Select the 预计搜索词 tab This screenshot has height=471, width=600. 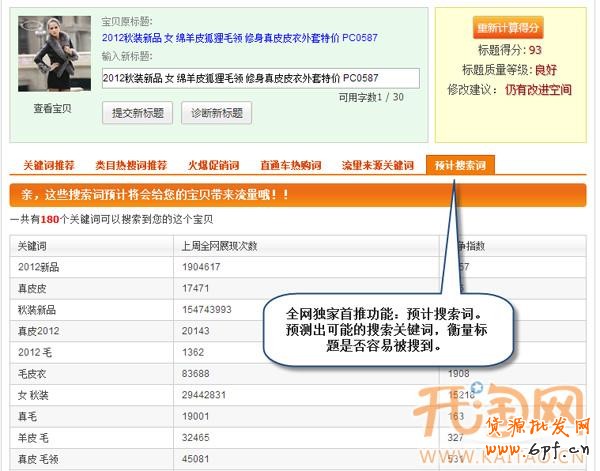coord(459,165)
